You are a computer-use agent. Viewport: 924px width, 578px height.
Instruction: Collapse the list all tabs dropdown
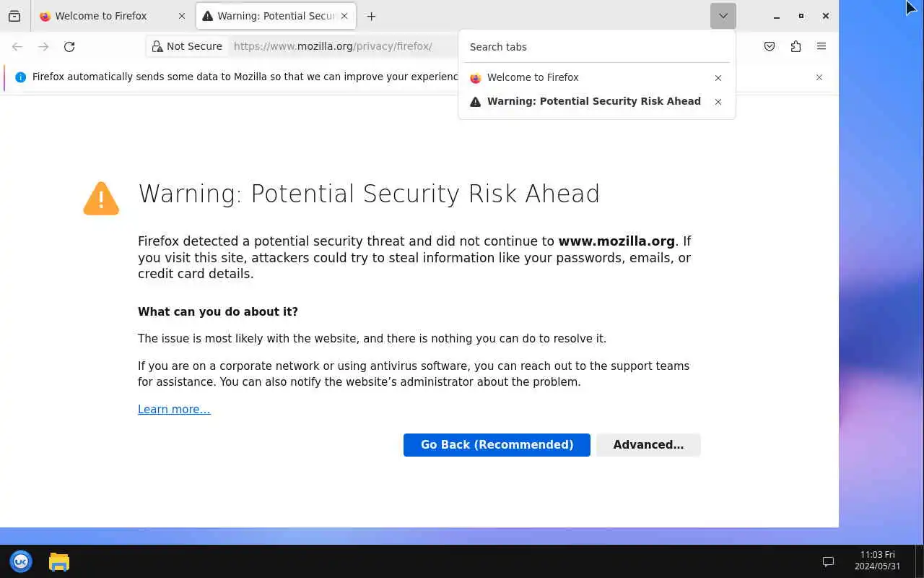(723, 16)
